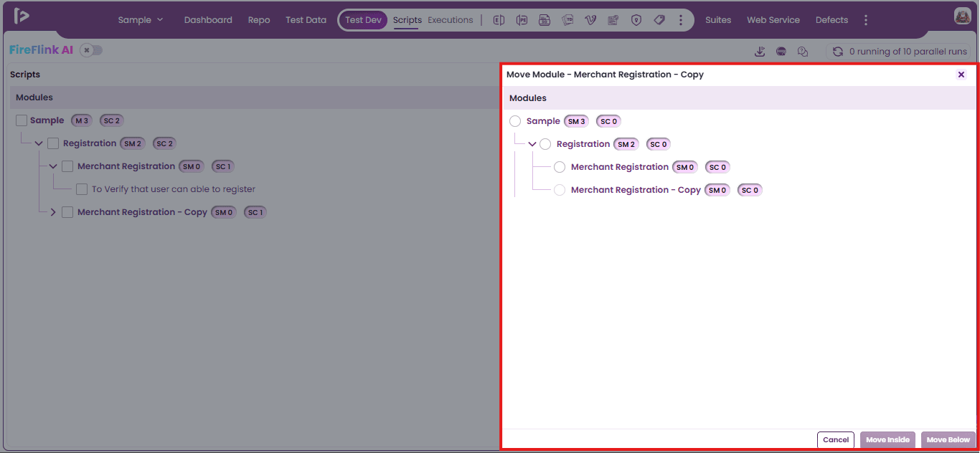Click the Move Below button
The image size is (980, 453).
click(948, 440)
